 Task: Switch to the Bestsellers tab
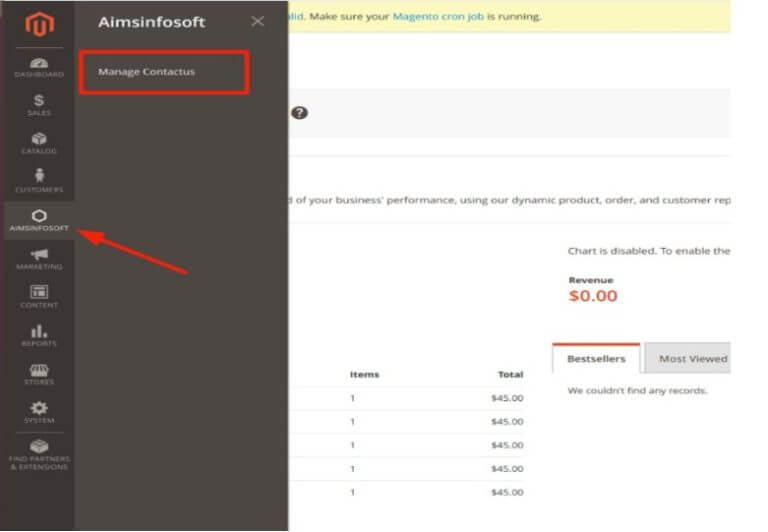(596, 359)
